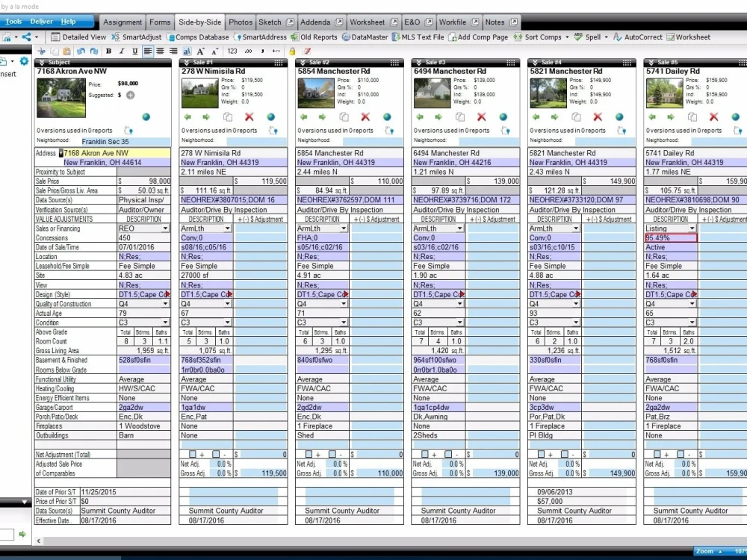Open Subject Sales or Financing REO dropdown
The image size is (747, 560).
pos(165,228)
